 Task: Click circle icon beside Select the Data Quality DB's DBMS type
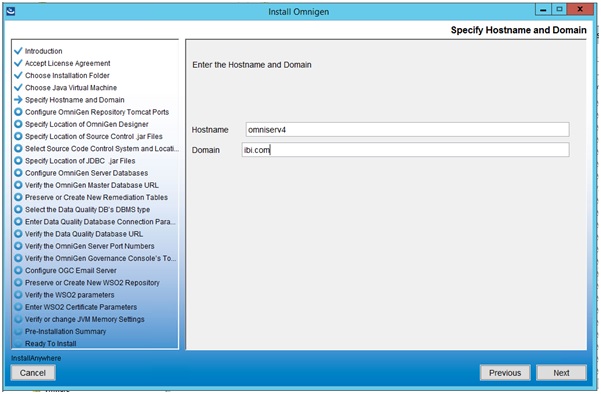pyautogui.click(x=18, y=209)
